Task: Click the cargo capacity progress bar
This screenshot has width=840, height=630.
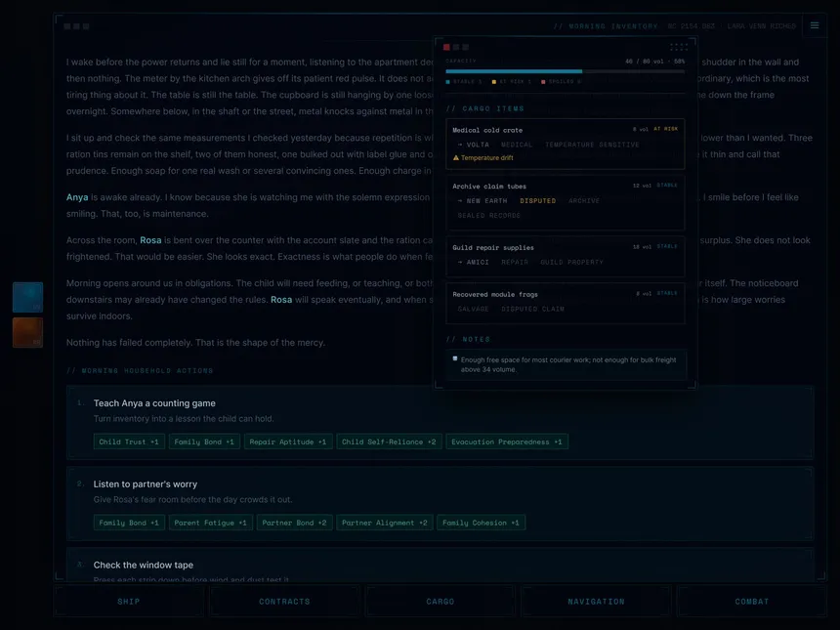Action: 566,71
